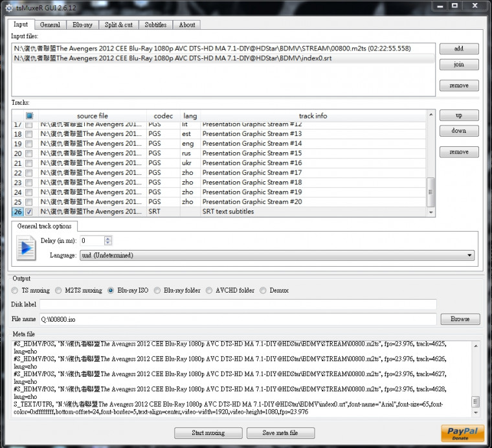This screenshot has height=448, width=492.
Task: Click the join button
Action: click(x=459, y=65)
